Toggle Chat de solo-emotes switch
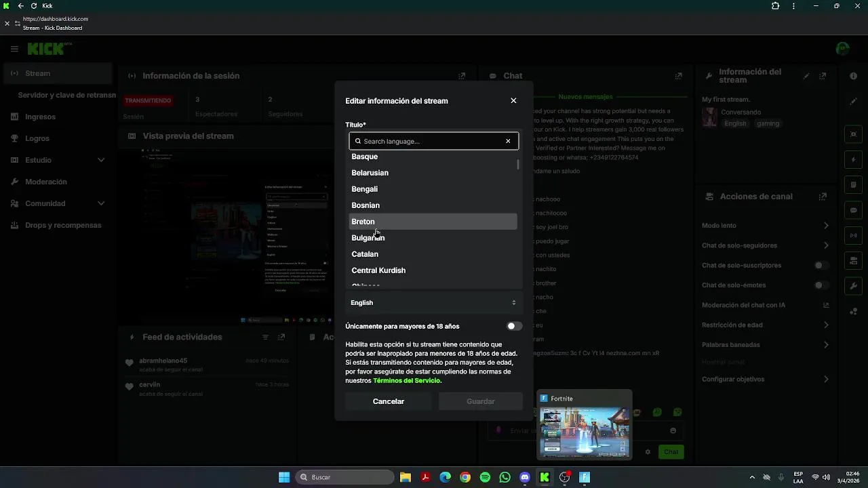Viewport: 868px width, 488px height. tap(821, 285)
